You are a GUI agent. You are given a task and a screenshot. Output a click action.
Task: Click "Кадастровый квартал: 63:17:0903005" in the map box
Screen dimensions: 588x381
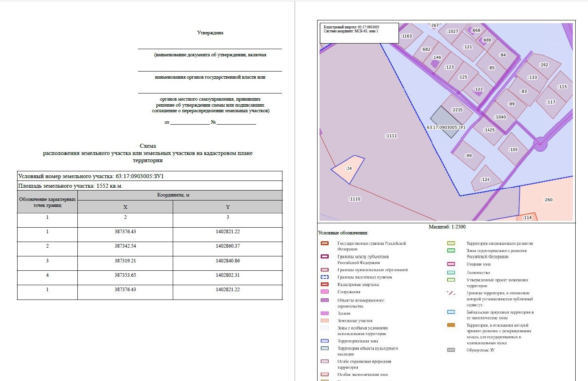click(351, 27)
